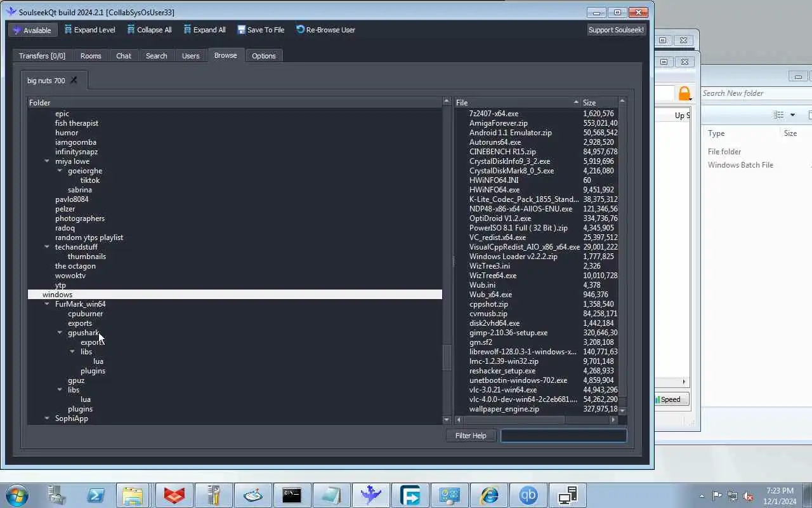This screenshot has height=508, width=812.
Task: Click the Folder column header
Action: (235, 102)
